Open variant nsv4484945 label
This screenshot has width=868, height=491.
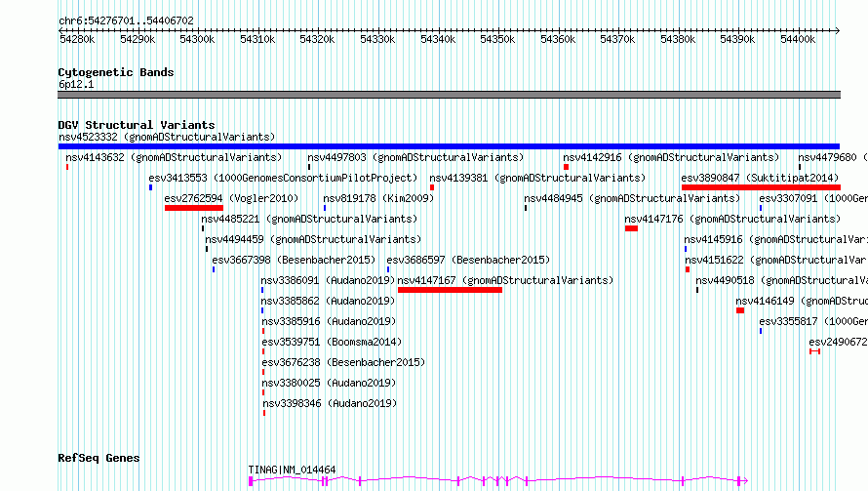coord(632,198)
